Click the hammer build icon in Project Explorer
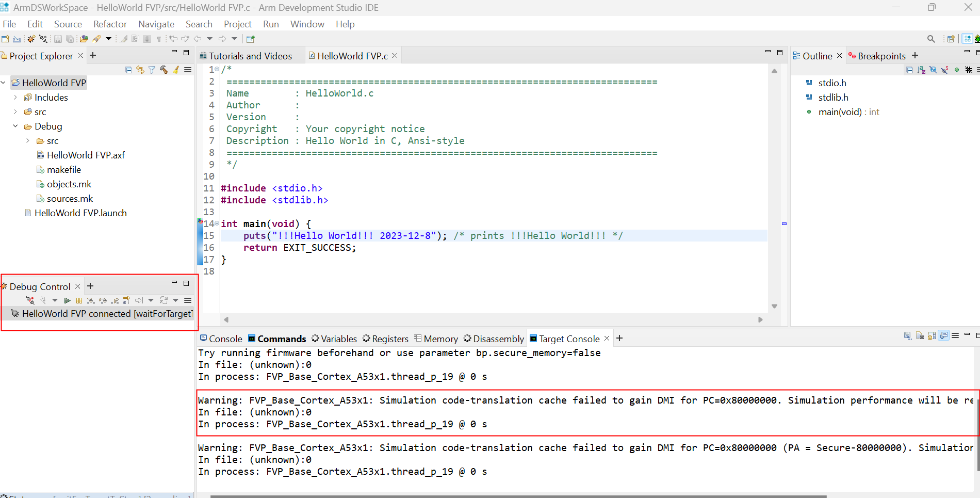 [x=164, y=70]
